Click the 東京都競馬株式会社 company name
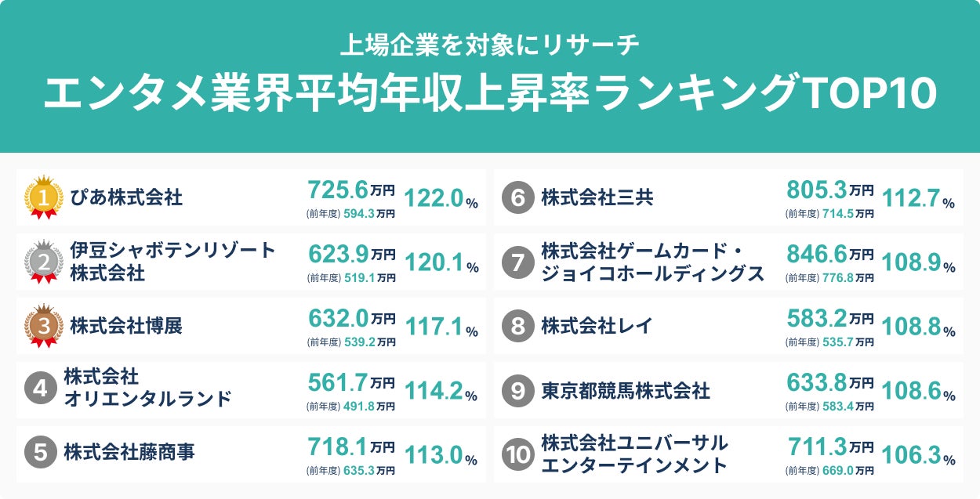 626,390
